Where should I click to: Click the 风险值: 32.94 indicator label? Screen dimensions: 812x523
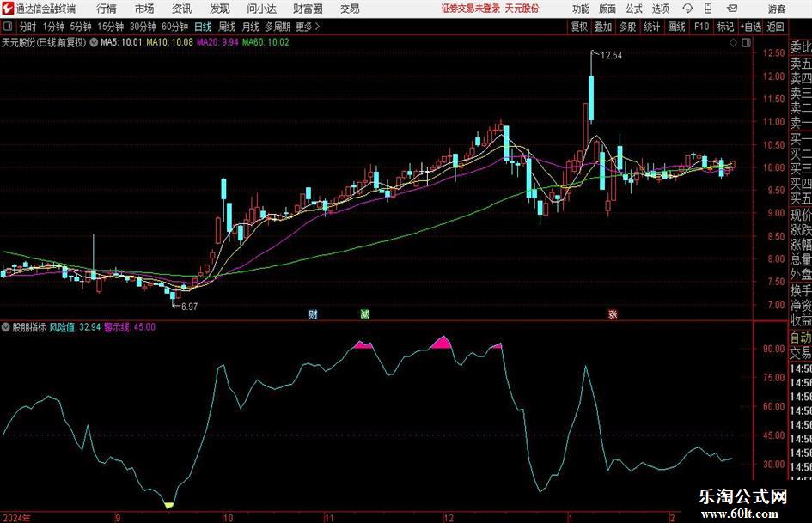tap(75, 326)
